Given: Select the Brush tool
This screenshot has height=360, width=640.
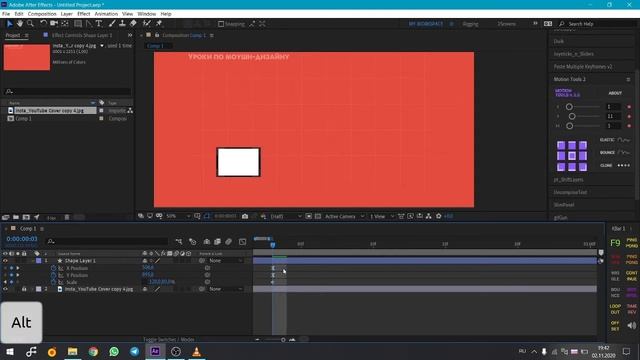Looking at the screenshot, I should click(112, 24).
